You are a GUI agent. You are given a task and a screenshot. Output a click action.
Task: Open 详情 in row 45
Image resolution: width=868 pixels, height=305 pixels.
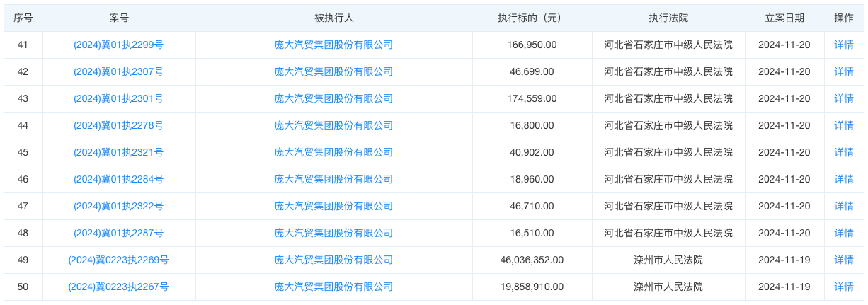click(844, 152)
